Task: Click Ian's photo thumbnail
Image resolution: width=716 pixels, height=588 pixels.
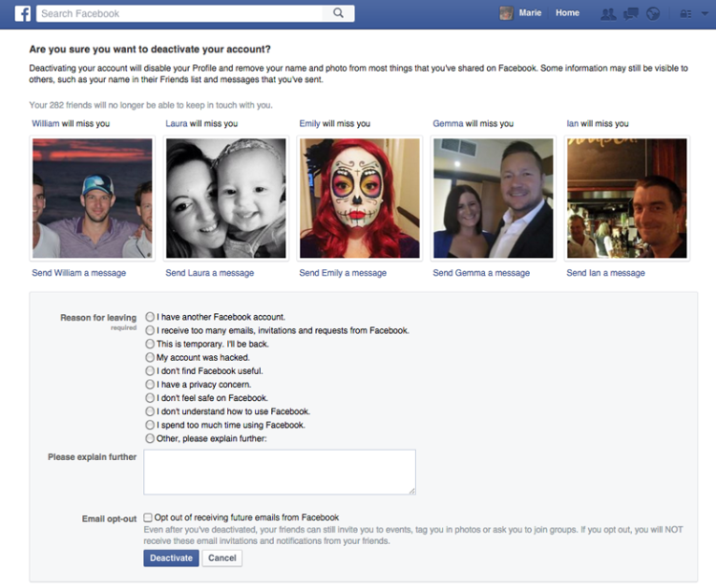Action: click(x=626, y=199)
